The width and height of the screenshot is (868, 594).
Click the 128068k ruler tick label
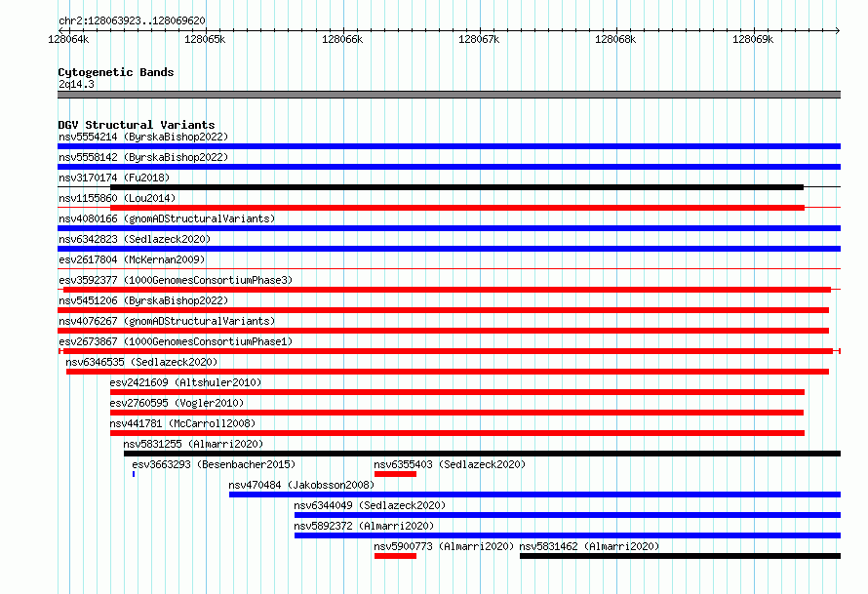615,39
